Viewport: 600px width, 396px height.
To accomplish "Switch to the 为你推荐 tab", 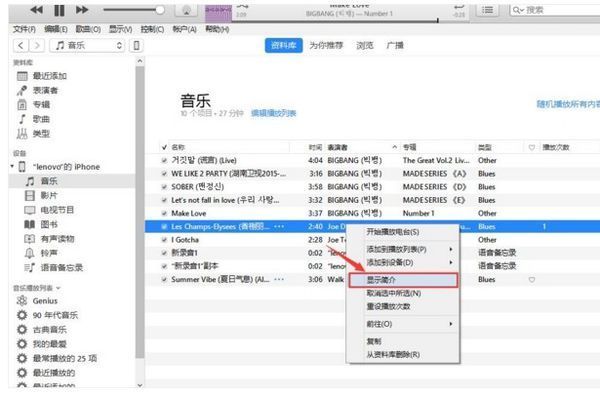I will pyautogui.click(x=326, y=46).
